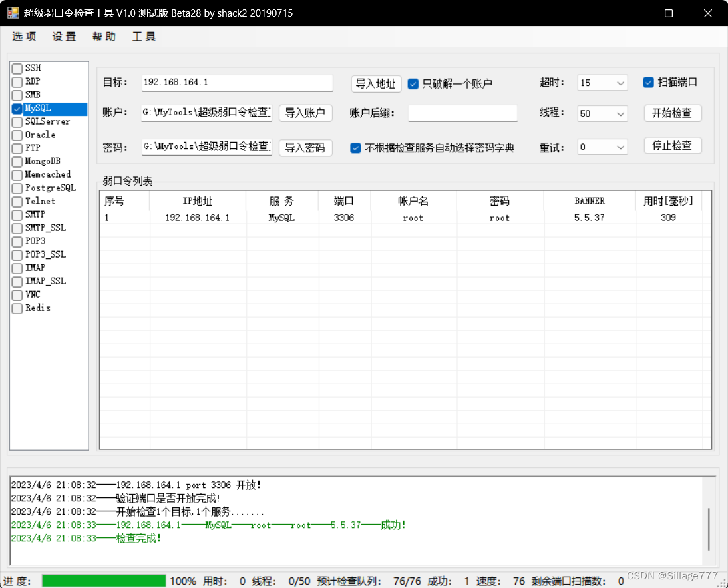This screenshot has width=728, height=588.
Task: Enable the SSH service checkbox
Action: 17,69
